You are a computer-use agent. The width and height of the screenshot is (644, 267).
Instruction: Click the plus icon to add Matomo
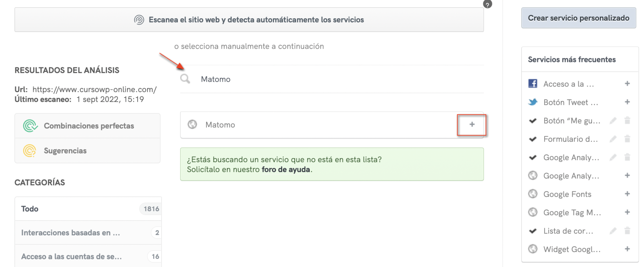pos(472,124)
